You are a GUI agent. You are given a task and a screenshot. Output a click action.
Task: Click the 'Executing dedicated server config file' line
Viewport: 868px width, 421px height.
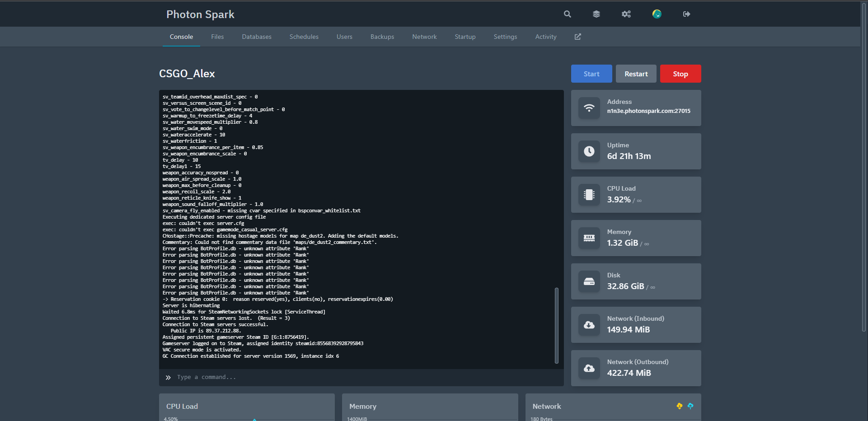(x=214, y=217)
